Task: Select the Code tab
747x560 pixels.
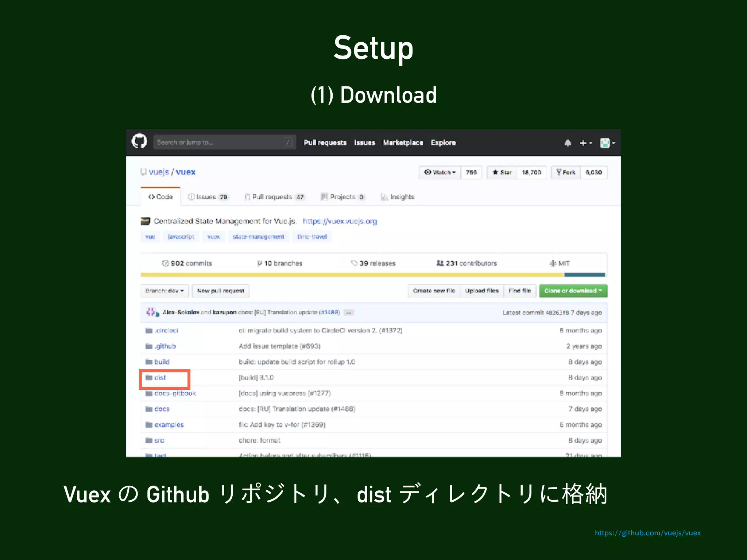Action: 160,197
